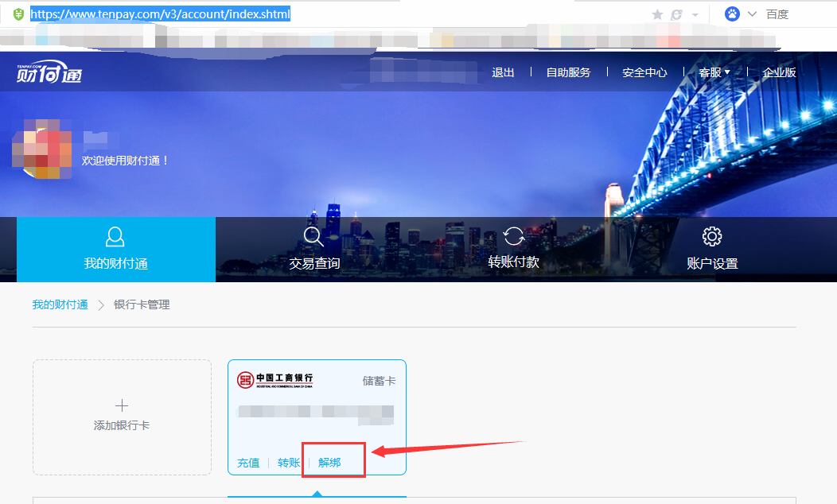Select the 我的财付通 person icon

[x=115, y=236]
